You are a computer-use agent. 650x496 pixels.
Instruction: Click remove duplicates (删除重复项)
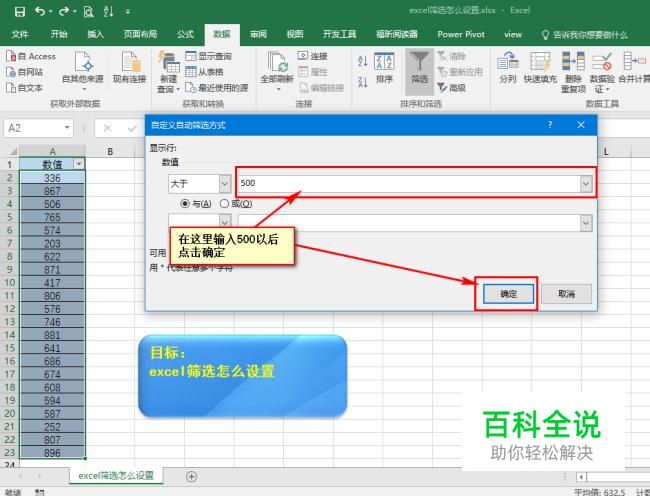coord(573,73)
